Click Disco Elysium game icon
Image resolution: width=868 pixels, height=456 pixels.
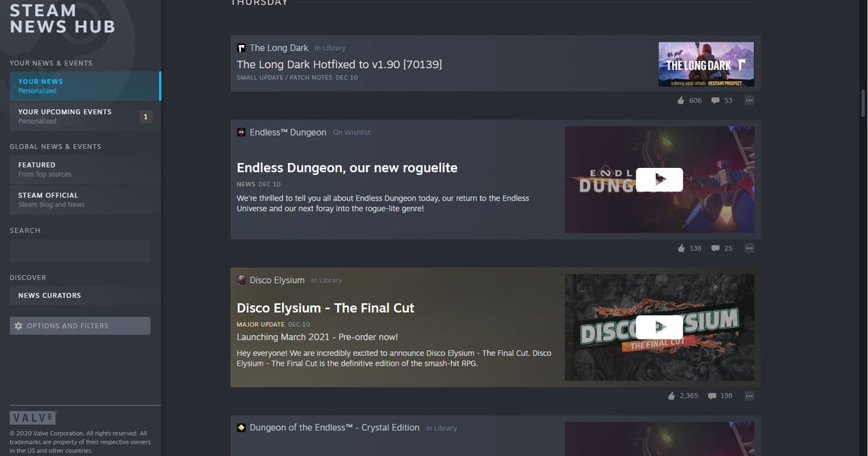coord(242,280)
